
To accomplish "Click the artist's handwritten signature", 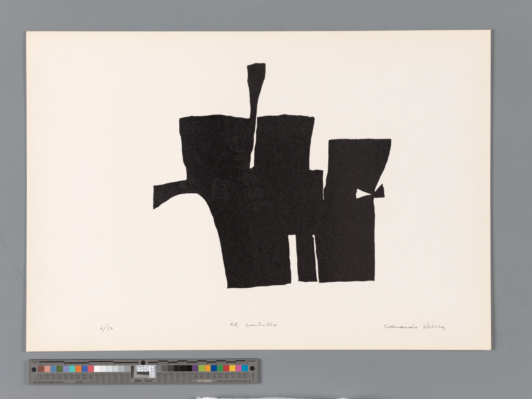I will (414, 327).
